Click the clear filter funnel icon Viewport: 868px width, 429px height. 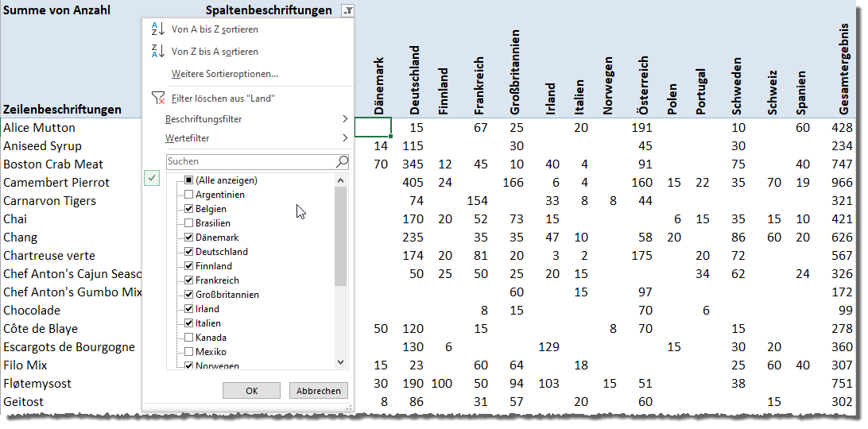(157, 98)
